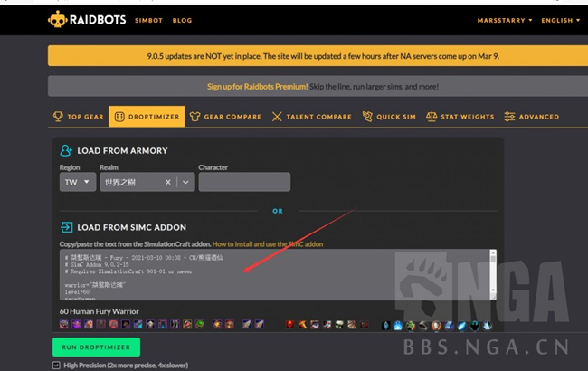Switch to the Top Gear tab
Screen dimensions: 588x371
pos(79,117)
